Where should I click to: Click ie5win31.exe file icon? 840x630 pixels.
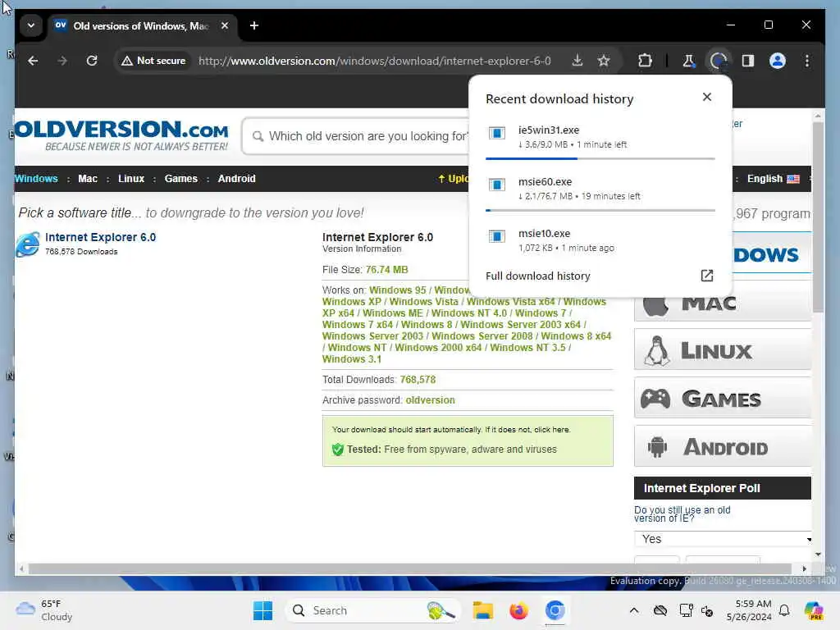click(496, 133)
